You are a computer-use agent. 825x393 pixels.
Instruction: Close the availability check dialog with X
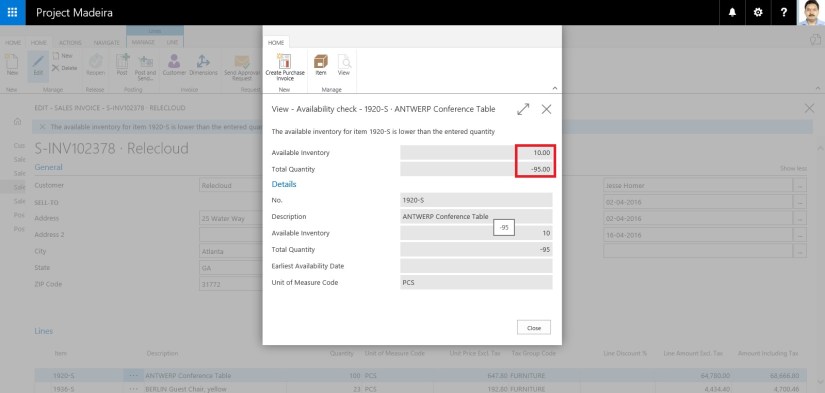pos(547,109)
